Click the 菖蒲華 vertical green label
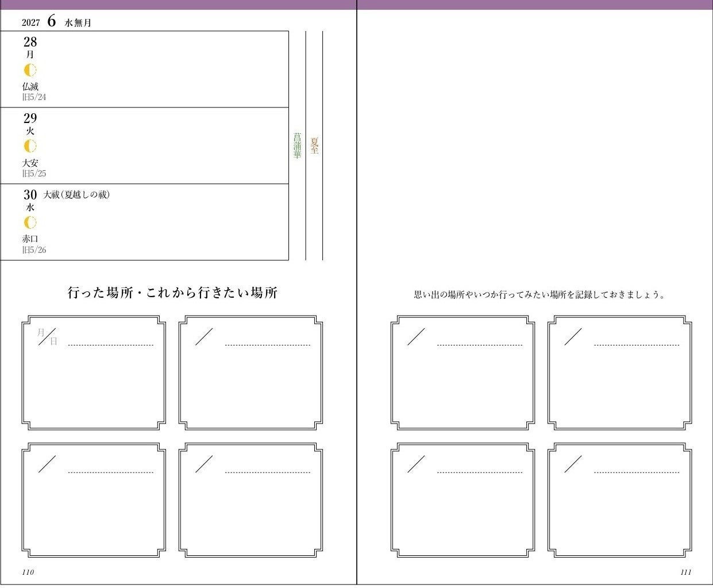Screen dimensions: 713x588 [297, 146]
